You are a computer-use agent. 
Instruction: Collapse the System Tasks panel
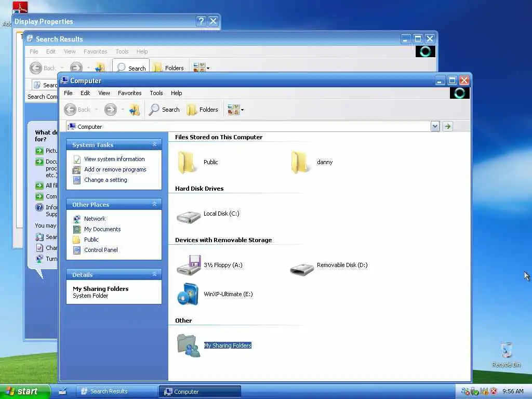point(154,144)
